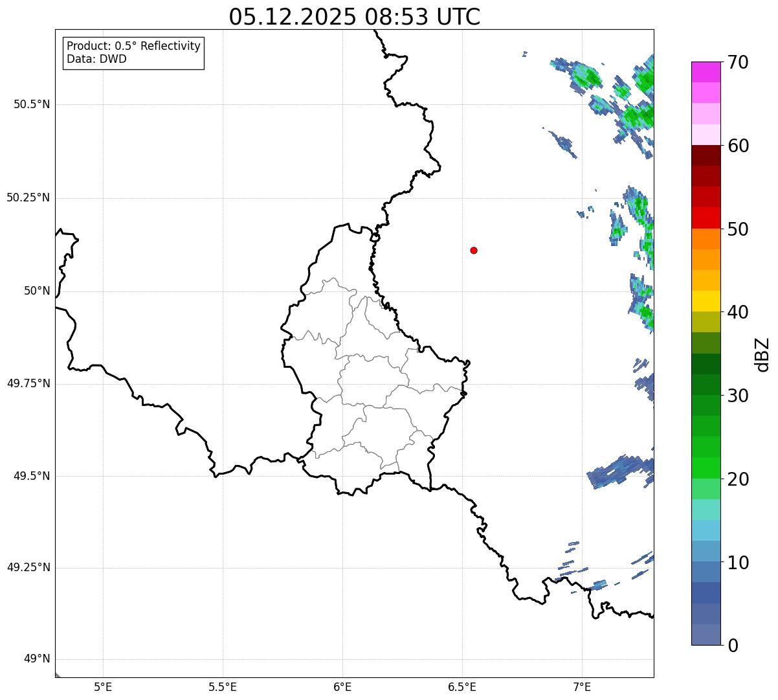Viewport: 778px width, 700px height.
Task: Click the 20 colorbar tick label
Action: tap(738, 479)
